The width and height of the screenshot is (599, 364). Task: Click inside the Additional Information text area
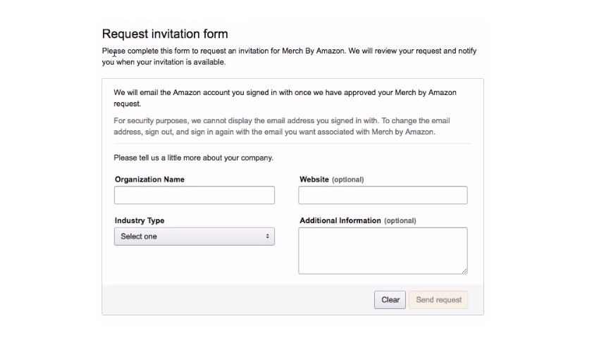383,251
